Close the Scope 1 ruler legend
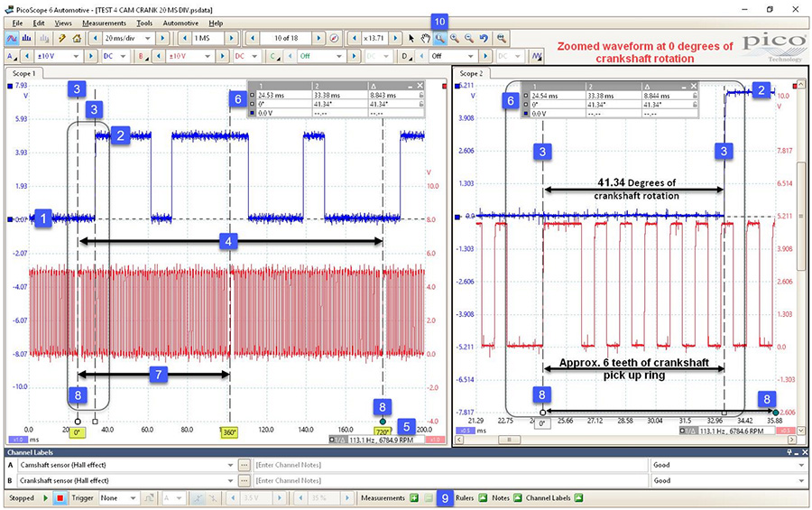 [x=420, y=86]
